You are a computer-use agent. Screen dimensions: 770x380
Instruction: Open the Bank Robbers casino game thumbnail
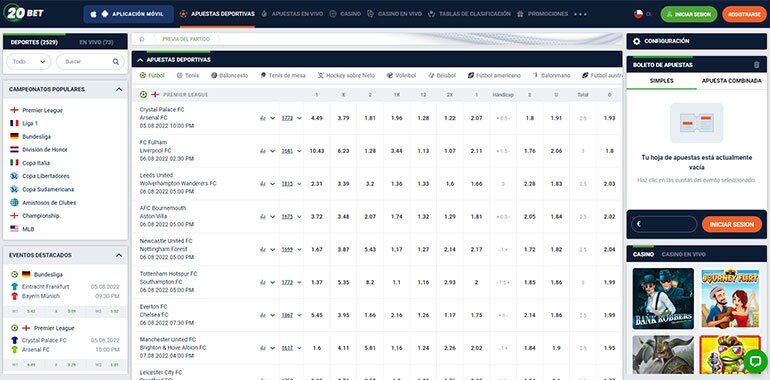(663, 298)
